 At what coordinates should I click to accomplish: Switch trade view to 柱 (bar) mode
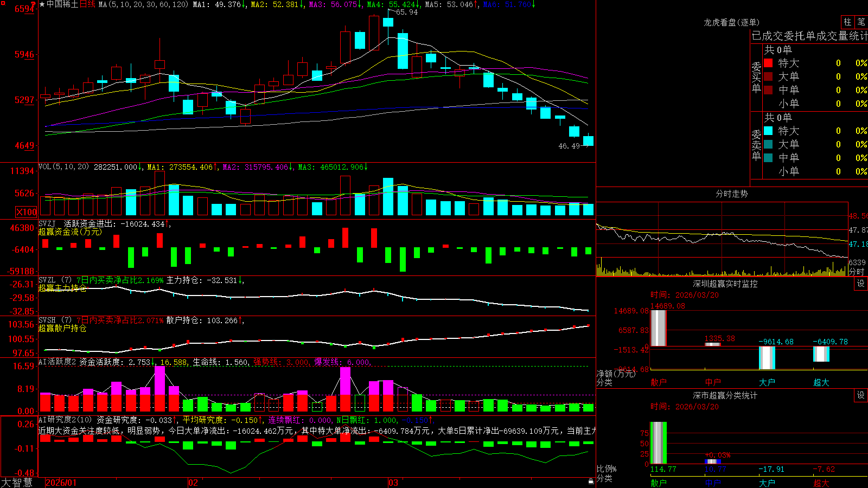tap(847, 22)
